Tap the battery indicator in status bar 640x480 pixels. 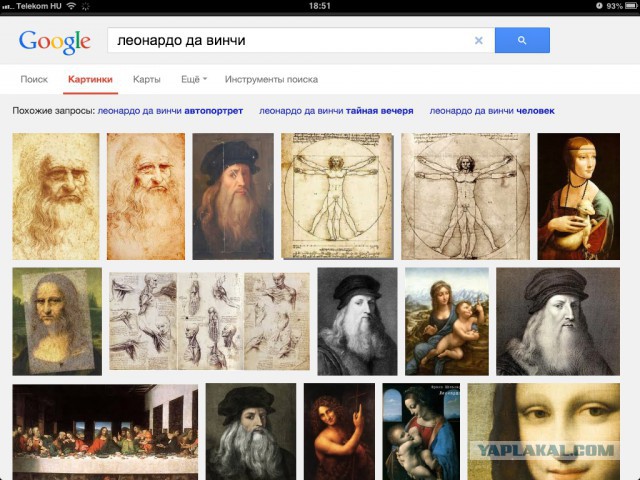click(x=631, y=6)
